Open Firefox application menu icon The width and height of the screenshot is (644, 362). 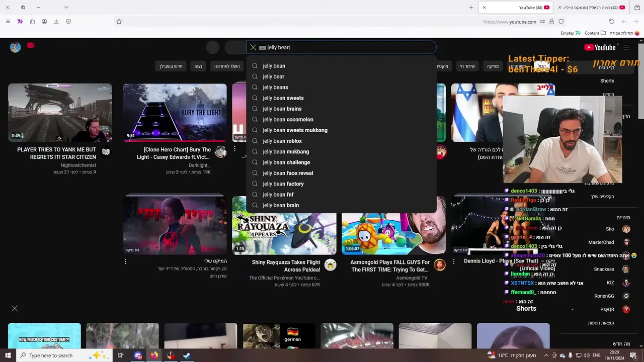click(x=8, y=22)
